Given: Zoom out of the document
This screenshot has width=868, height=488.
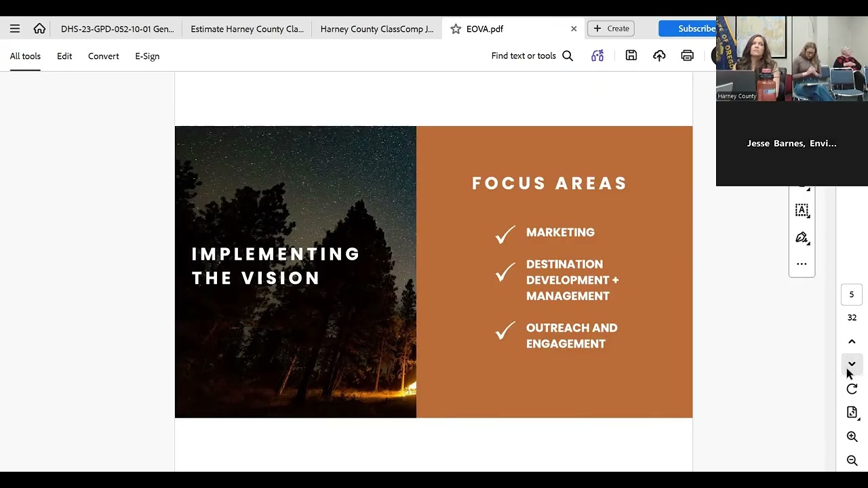Looking at the screenshot, I should point(852,461).
